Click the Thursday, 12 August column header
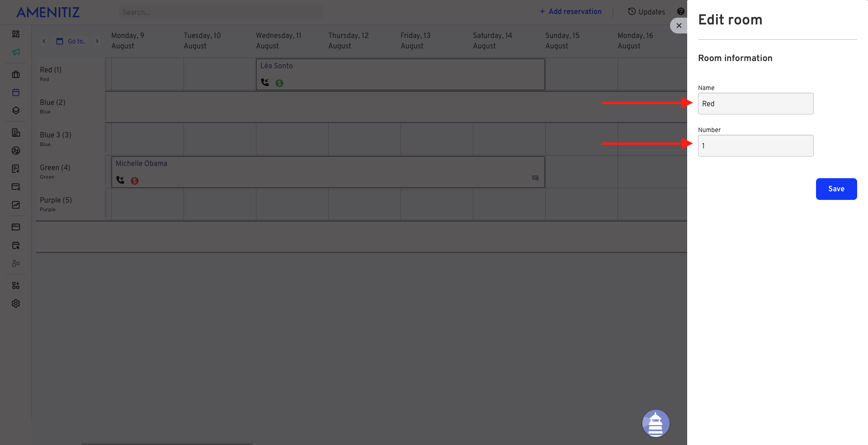The width and height of the screenshot is (868, 445). coord(348,41)
